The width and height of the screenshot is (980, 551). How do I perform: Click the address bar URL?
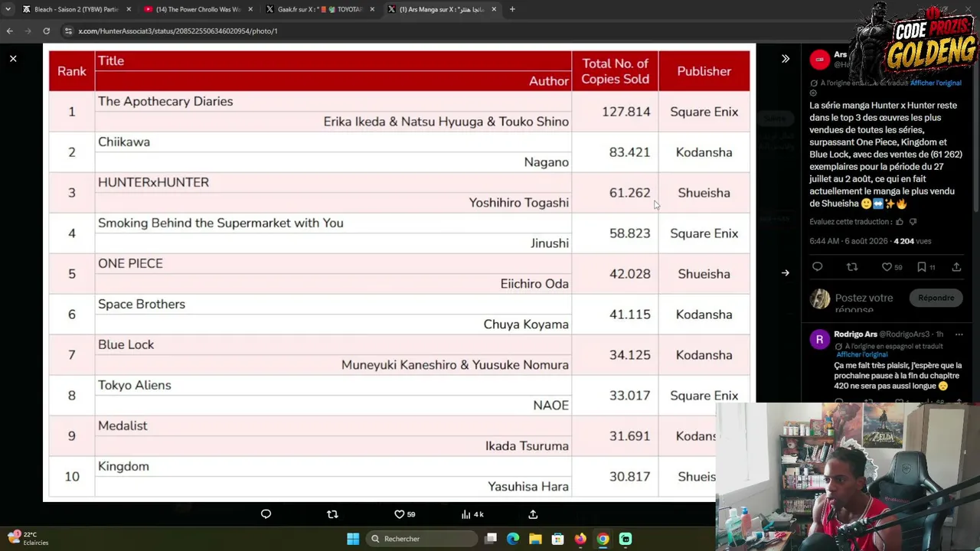(178, 31)
